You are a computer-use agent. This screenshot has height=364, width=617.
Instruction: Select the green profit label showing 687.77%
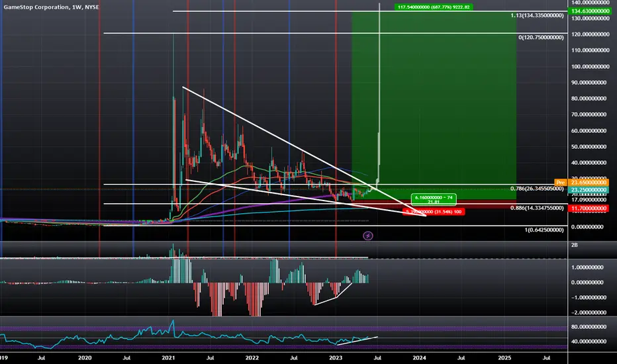coord(434,7)
